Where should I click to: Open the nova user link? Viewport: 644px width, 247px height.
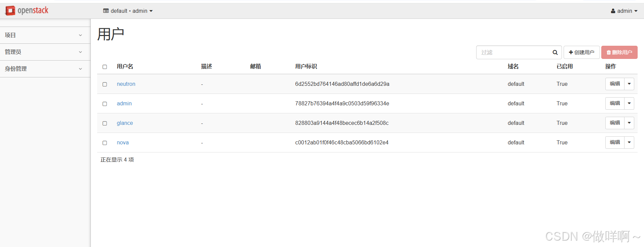click(x=123, y=142)
